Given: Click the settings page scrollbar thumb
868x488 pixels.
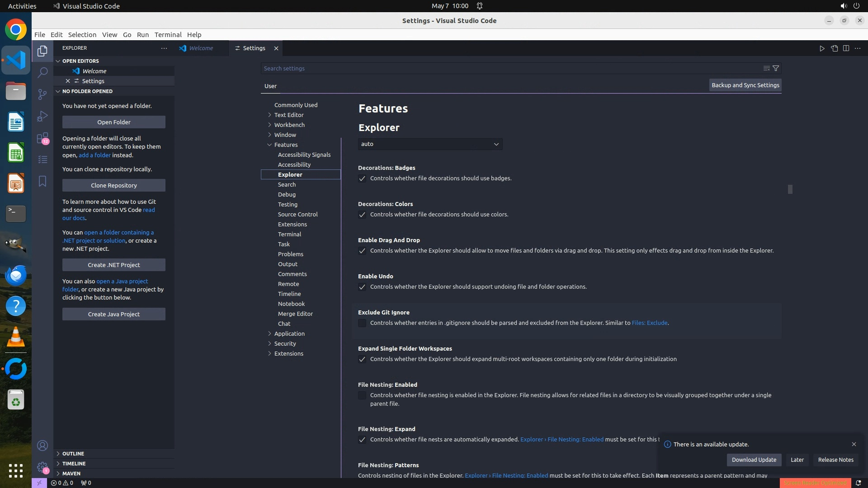Looking at the screenshot, I should (790, 189).
